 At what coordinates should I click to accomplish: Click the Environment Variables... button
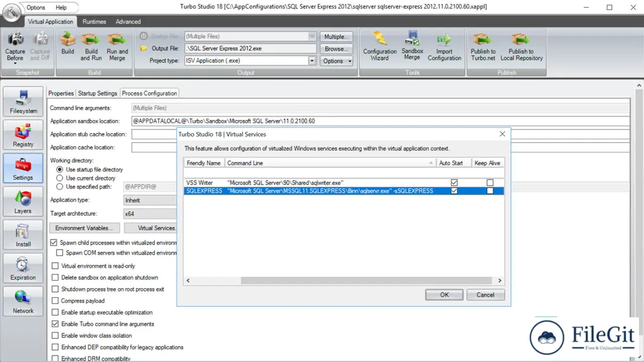point(85,228)
